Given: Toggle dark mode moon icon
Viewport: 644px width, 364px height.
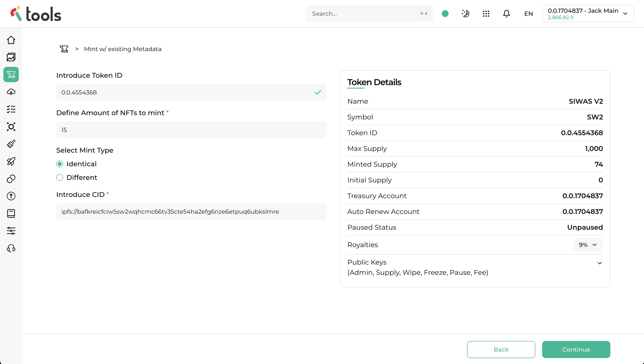Looking at the screenshot, I should pyautogui.click(x=465, y=14).
